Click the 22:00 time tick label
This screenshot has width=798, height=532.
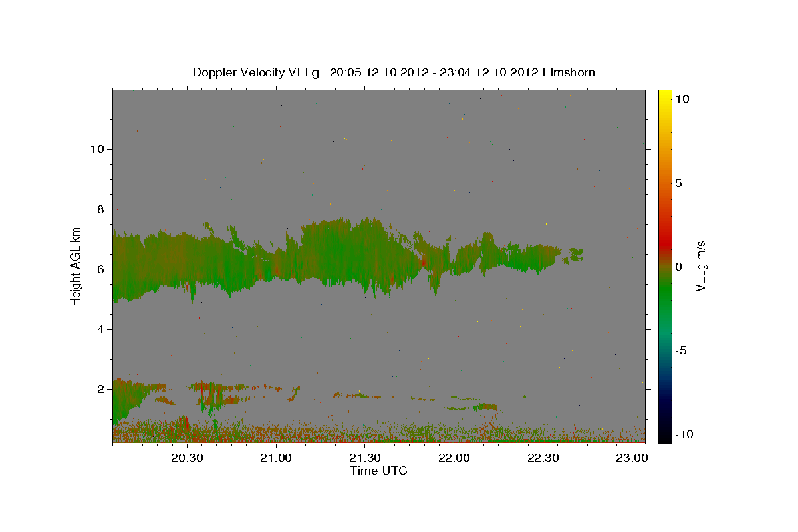point(454,458)
